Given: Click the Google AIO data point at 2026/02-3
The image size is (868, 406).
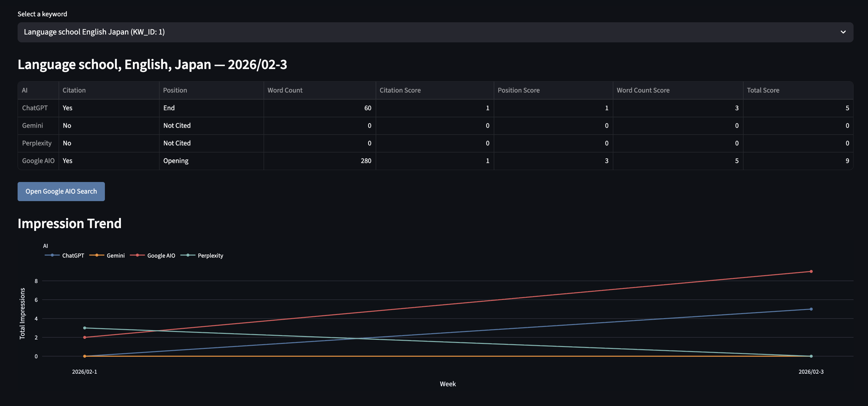Looking at the screenshot, I should click(x=811, y=271).
